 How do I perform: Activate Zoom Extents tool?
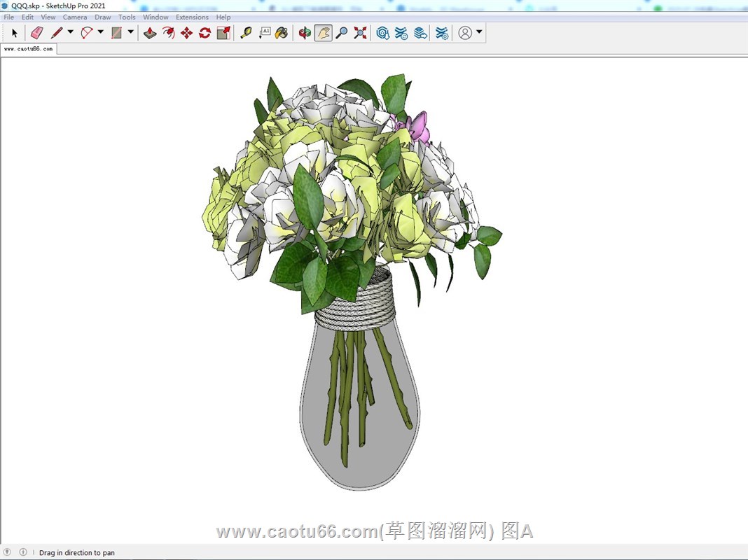(360, 33)
